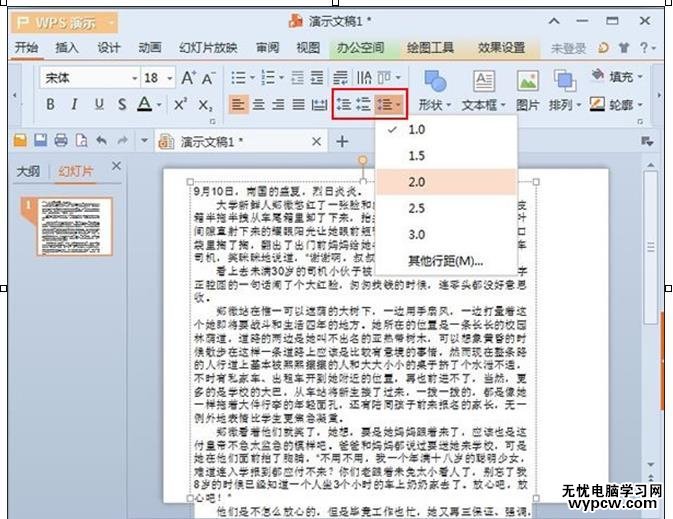The height and width of the screenshot is (519, 673).
Task: Select 2.0 line spacing
Action: (x=447, y=182)
